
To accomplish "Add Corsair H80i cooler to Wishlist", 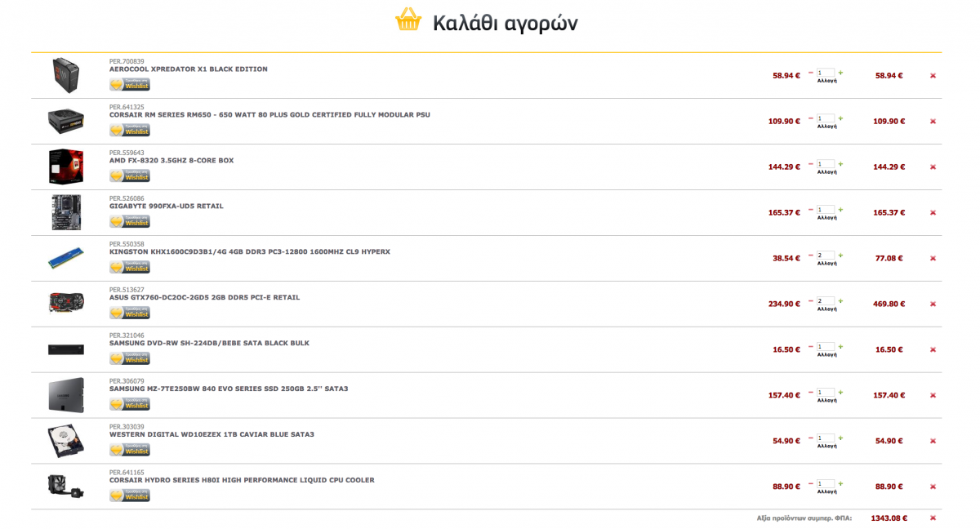I will coord(130,496).
